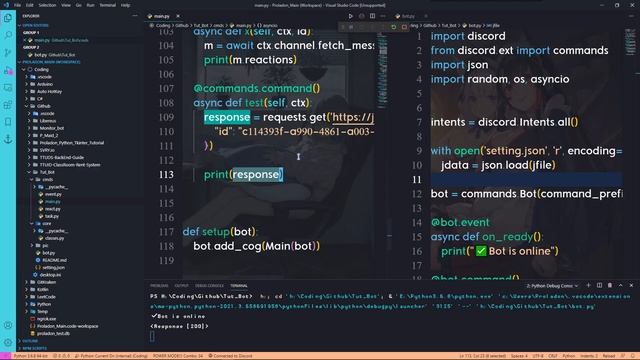Screen dimensions: 640x360
Task: Open the File menu
Action: (17, 5)
